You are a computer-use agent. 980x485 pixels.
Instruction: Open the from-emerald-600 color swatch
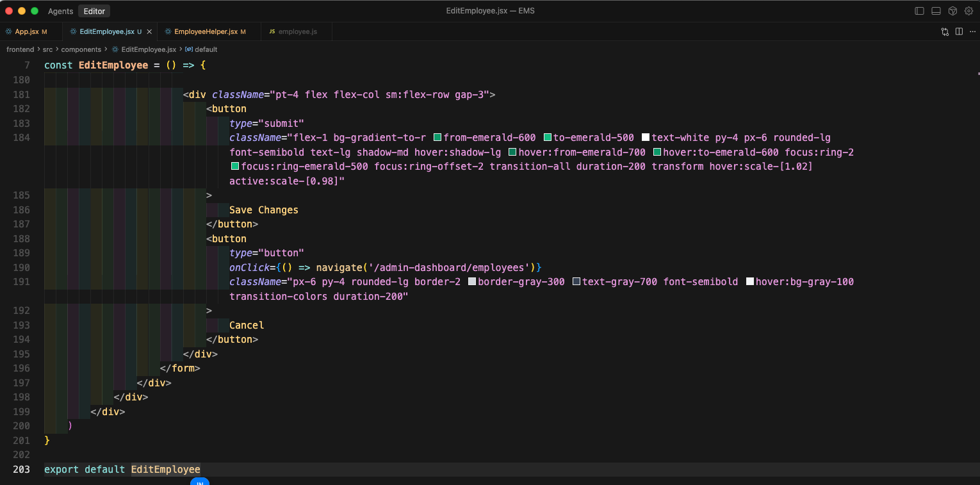pos(437,138)
